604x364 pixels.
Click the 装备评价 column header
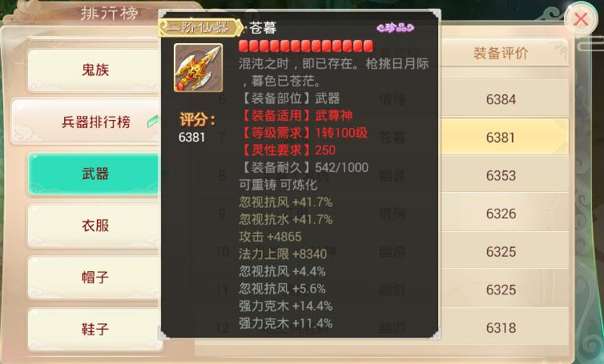click(x=501, y=53)
